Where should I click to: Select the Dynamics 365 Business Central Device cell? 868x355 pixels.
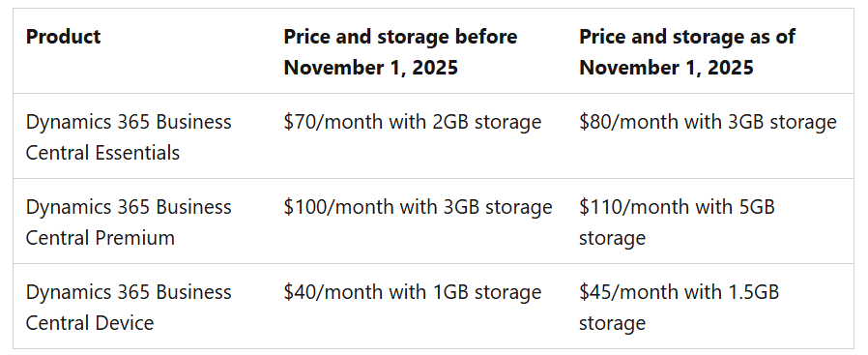129,308
